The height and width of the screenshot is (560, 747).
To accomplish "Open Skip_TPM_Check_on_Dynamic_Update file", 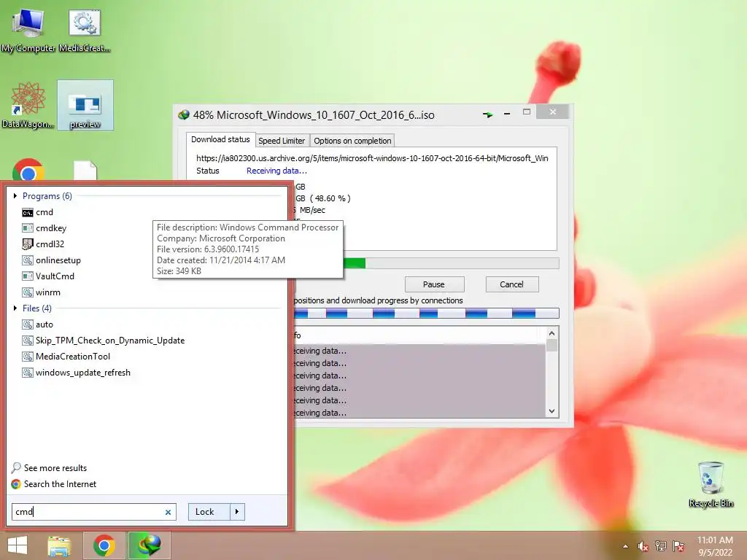I will click(104, 341).
